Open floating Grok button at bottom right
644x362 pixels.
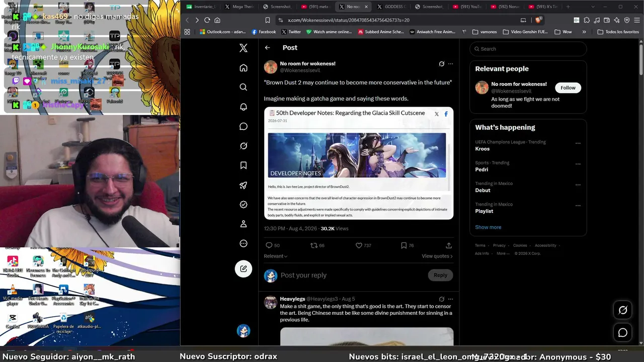coord(623,310)
